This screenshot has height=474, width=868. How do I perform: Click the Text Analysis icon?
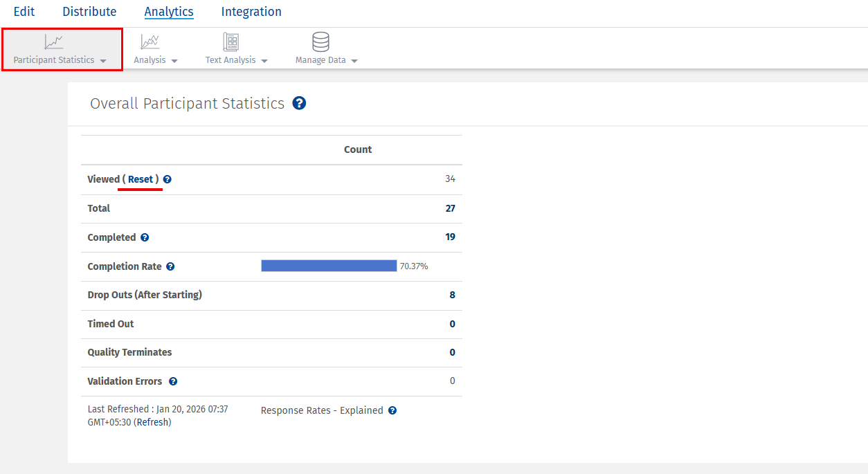tap(231, 41)
